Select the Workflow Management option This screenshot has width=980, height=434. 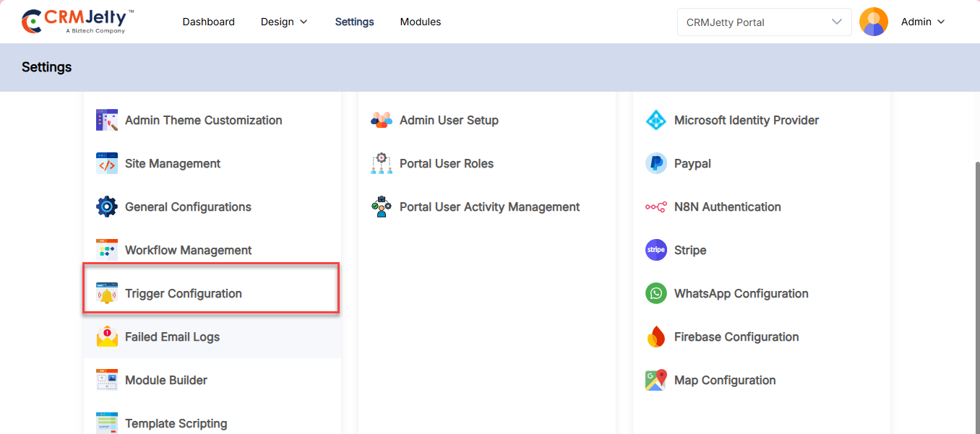coord(188,251)
